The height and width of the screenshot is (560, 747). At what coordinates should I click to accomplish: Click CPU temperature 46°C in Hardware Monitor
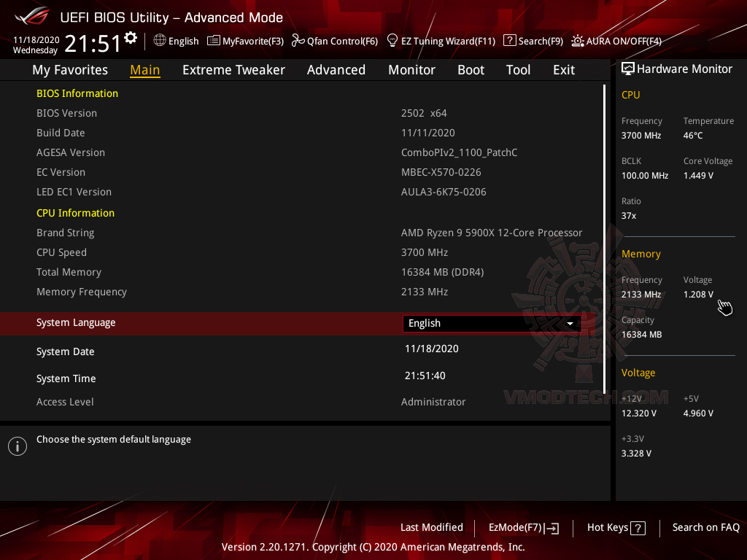click(x=693, y=136)
